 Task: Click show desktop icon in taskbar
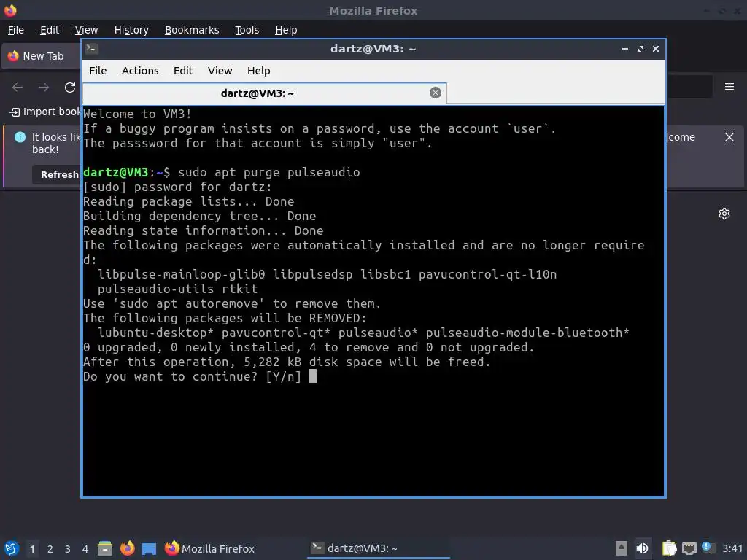point(149,548)
